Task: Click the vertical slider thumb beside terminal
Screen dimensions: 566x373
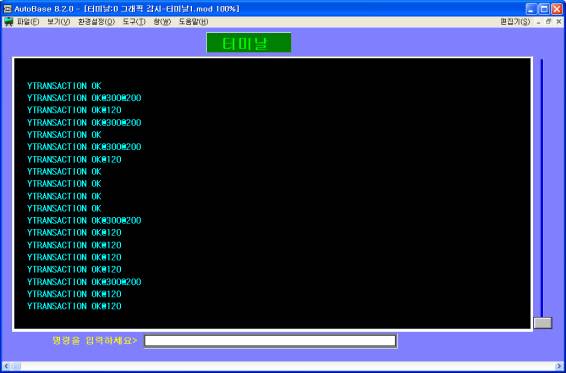Action: 543,323
